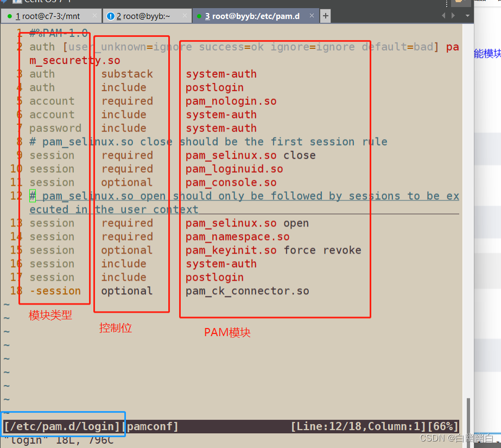501x448 pixels.
Task: Click 'password' on line 7
Action: [55, 128]
